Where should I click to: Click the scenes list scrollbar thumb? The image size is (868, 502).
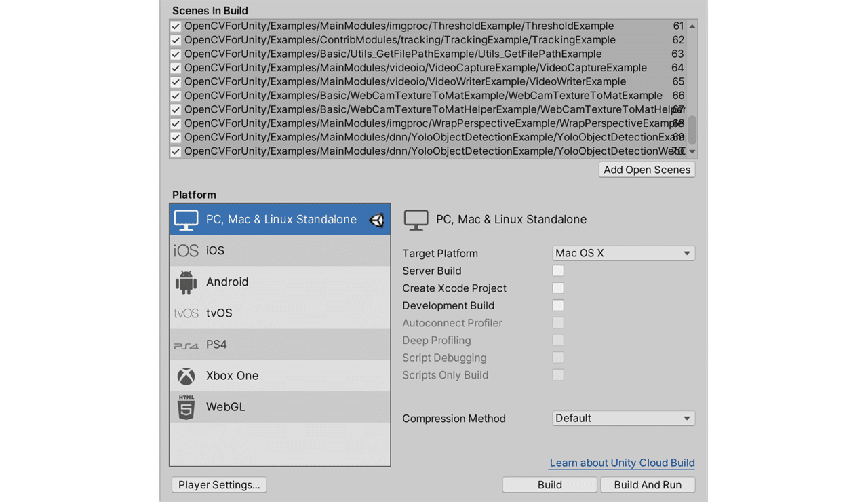(x=692, y=130)
